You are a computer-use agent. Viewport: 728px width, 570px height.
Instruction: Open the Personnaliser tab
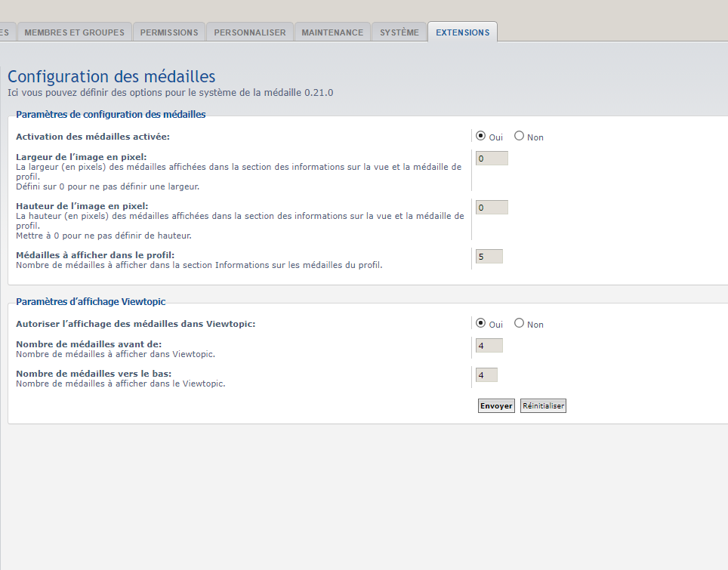click(x=250, y=32)
